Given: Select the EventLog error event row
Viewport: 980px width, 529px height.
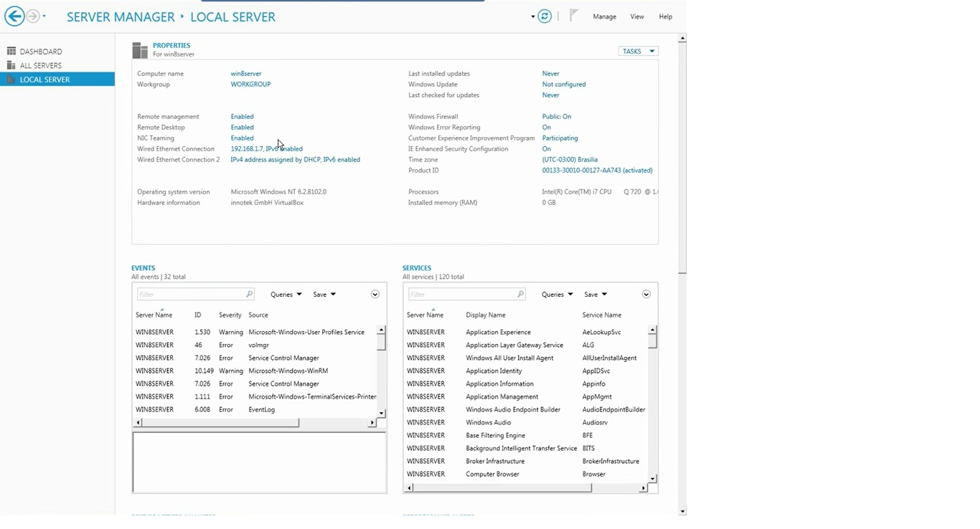Looking at the screenshot, I should 255,410.
